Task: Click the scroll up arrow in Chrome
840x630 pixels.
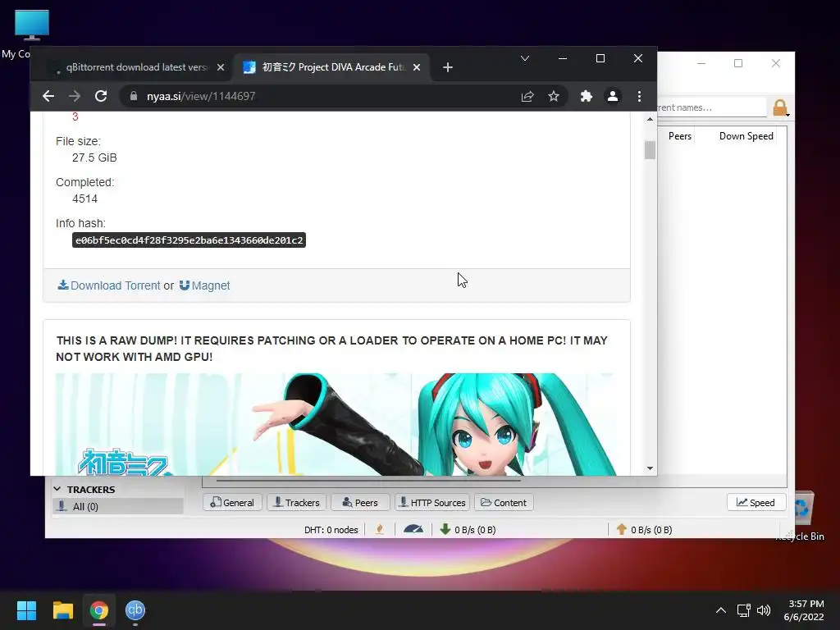Action: (650, 119)
